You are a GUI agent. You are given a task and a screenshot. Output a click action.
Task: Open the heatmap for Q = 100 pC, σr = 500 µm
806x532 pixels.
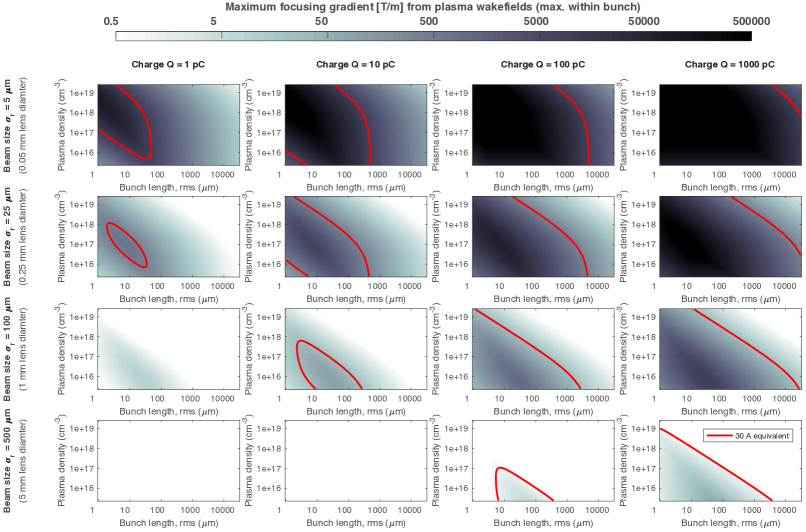(543, 461)
